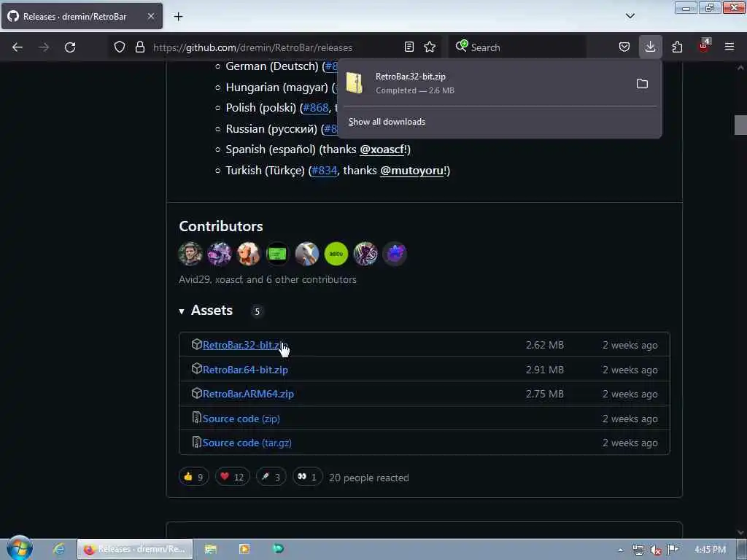Click the rocket reaction button
This screenshot has width=747, height=560.
[271, 477]
